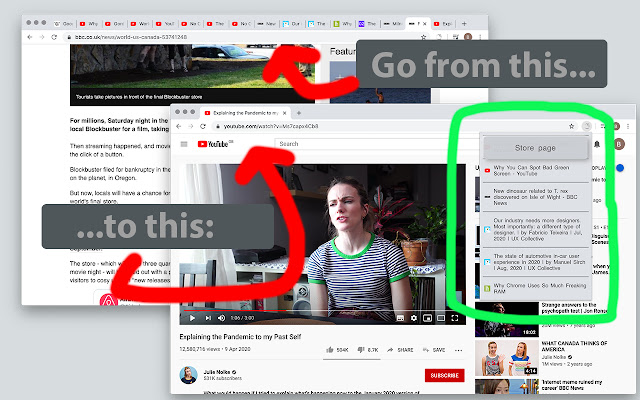640x400 pixels.
Task: Open 'WHAT CANADA THINKS OF AMERICA' video thumbnail
Action: (x=507, y=358)
